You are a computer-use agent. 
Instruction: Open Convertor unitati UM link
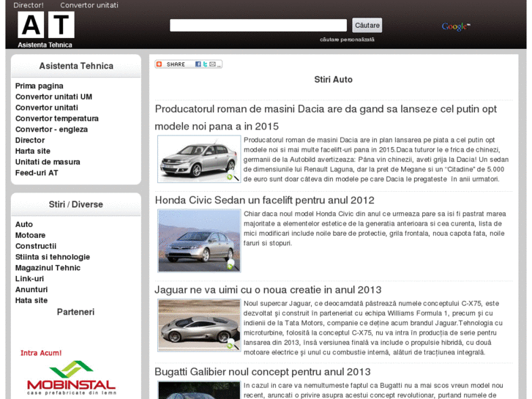[53, 97]
